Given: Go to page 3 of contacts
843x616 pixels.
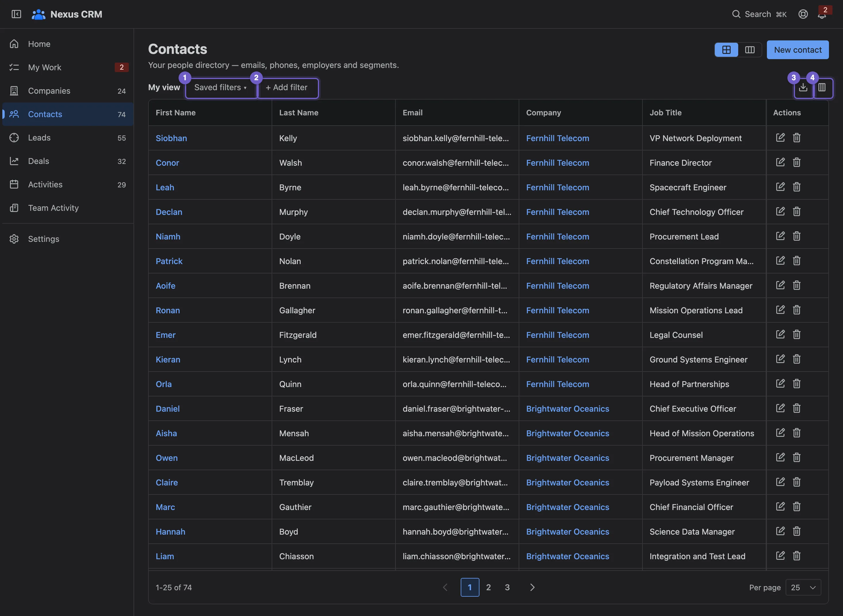Looking at the screenshot, I should (507, 587).
